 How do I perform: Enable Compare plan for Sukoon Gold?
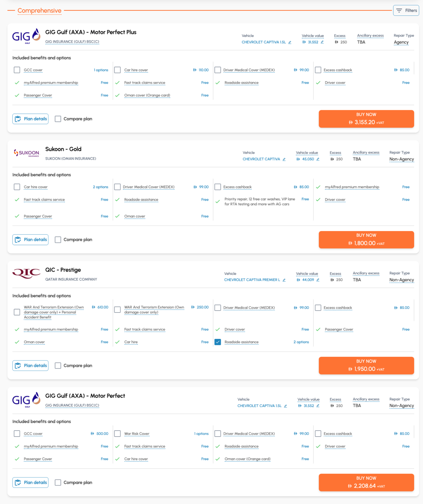tap(58, 240)
